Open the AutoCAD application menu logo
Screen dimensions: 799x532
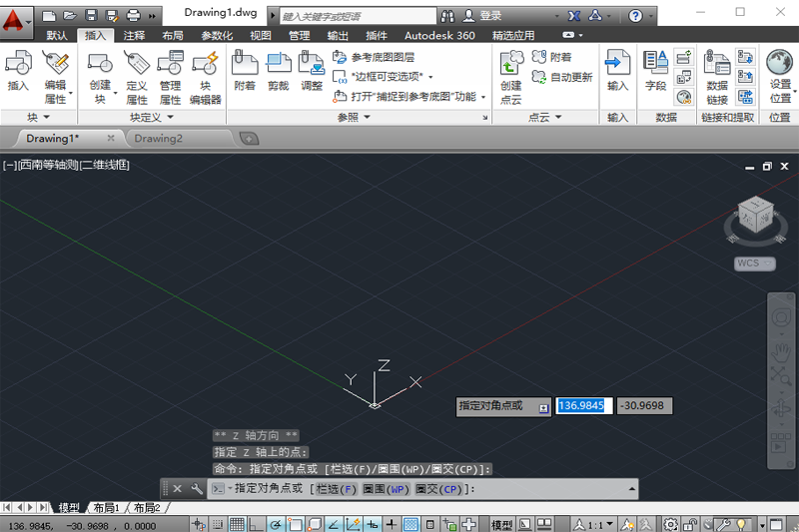click(x=16, y=20)
